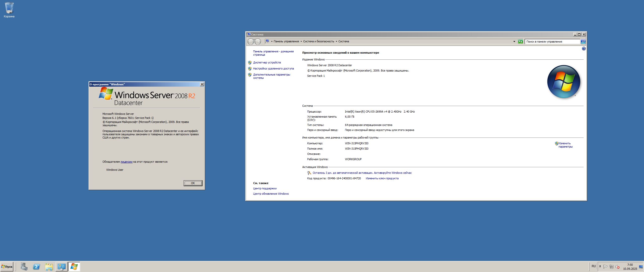Click Система window title bar icon
This screenshot has height=272, width=644.
pos(249,35)
